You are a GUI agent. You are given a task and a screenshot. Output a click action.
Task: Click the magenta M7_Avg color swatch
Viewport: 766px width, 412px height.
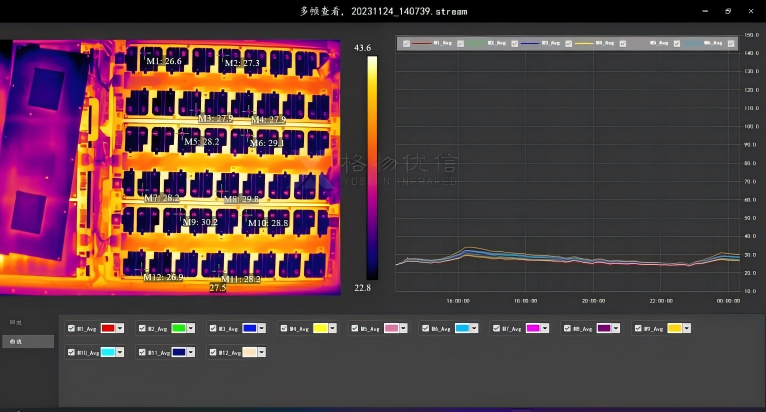pos(533,328)
